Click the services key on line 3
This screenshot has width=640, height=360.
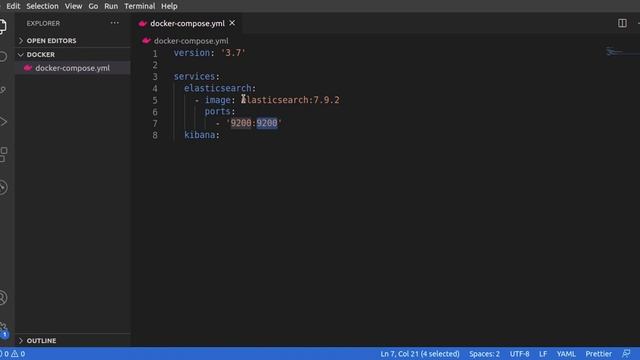[x=194, y=76]
